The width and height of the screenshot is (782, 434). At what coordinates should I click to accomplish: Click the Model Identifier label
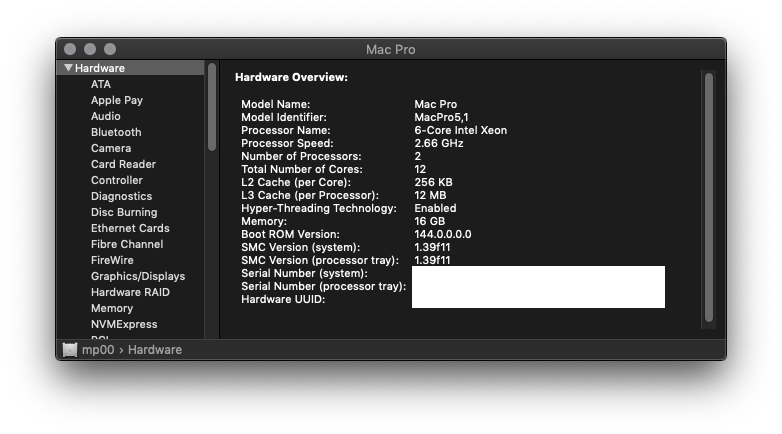(284, 117)
